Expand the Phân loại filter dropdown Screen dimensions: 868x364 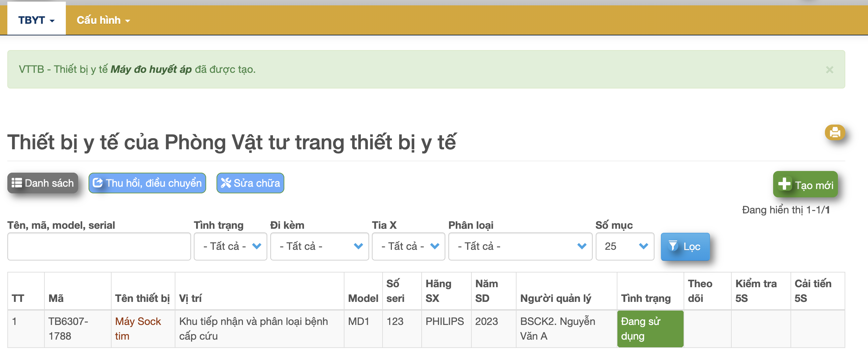(x=520, y=246)
